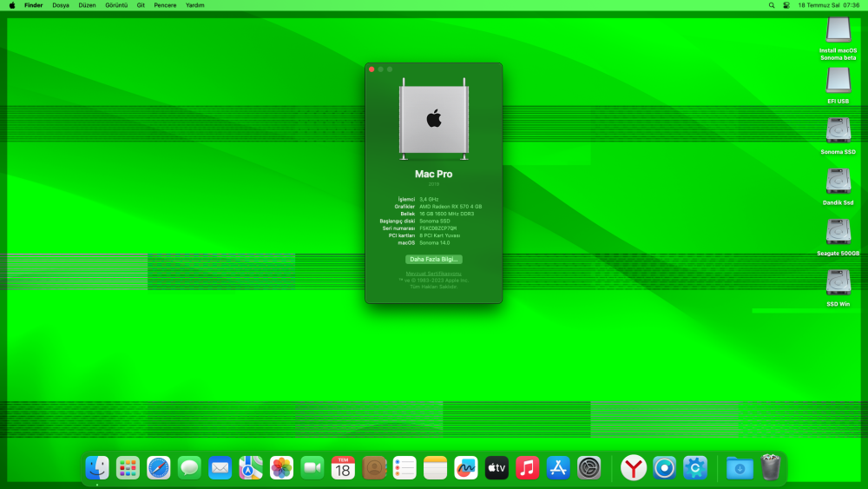868x489 pixels.
Task: Select Sonoma SSD drive on desktop
Action: (x=838, y=135)
